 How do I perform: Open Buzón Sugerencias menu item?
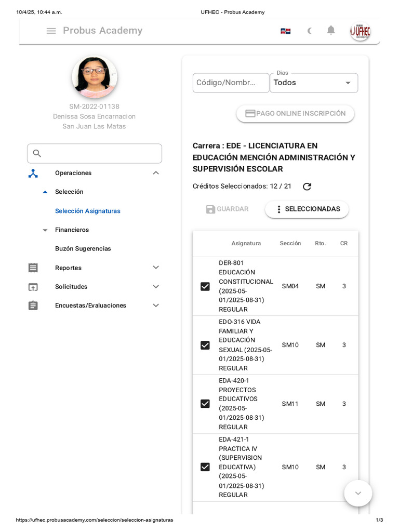click(83, 249)
